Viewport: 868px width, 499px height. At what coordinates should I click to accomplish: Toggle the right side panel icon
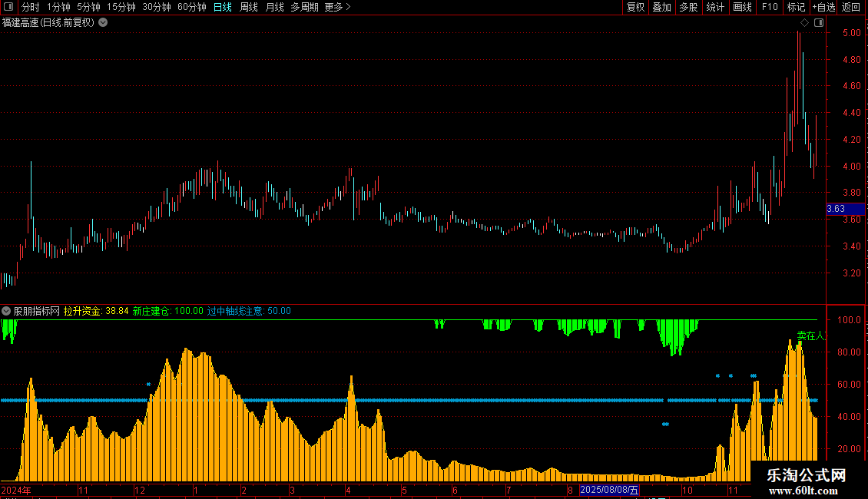point(819,23)
